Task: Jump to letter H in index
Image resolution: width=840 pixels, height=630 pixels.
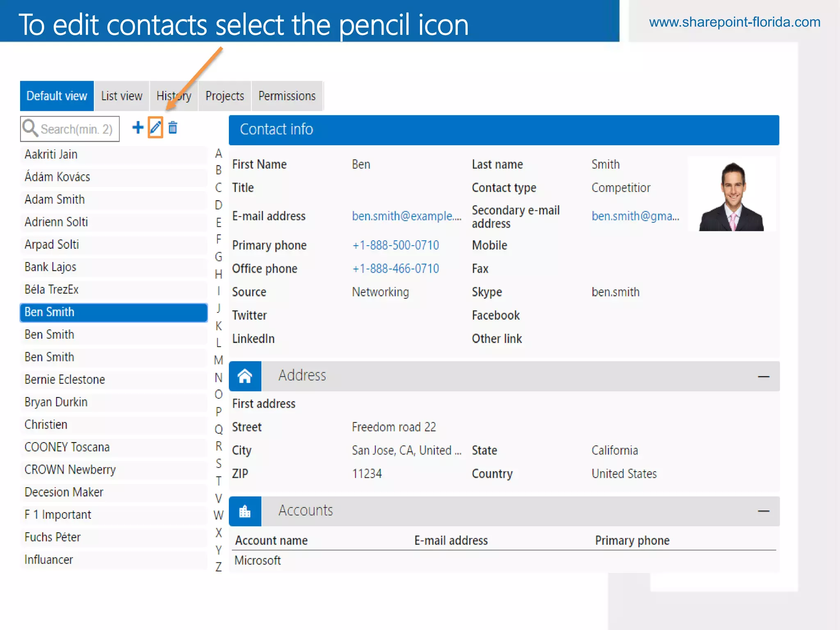Action: pyautogui.click(x=219, y=274)
